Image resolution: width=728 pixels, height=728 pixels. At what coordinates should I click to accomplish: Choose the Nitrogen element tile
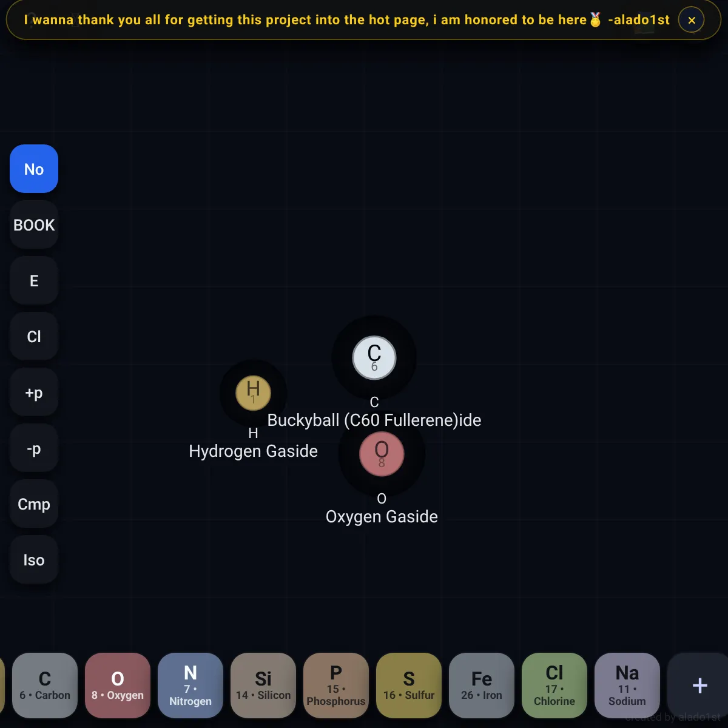click(x=190, y=686)
